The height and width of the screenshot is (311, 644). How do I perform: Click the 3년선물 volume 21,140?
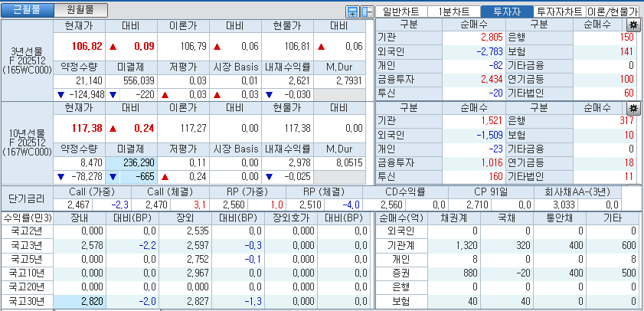point(89,81)
